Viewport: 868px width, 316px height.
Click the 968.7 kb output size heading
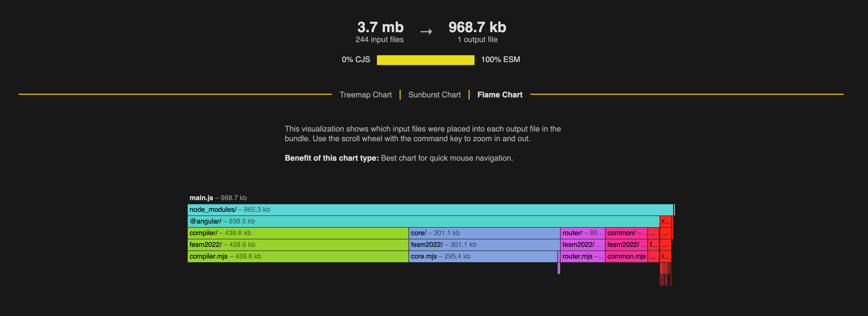[477, 27]
